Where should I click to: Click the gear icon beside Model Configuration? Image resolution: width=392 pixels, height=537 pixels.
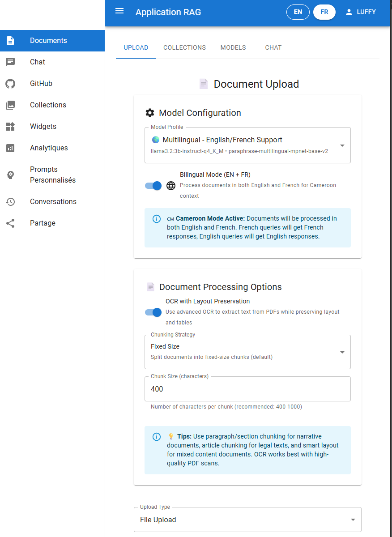point(150,113)
